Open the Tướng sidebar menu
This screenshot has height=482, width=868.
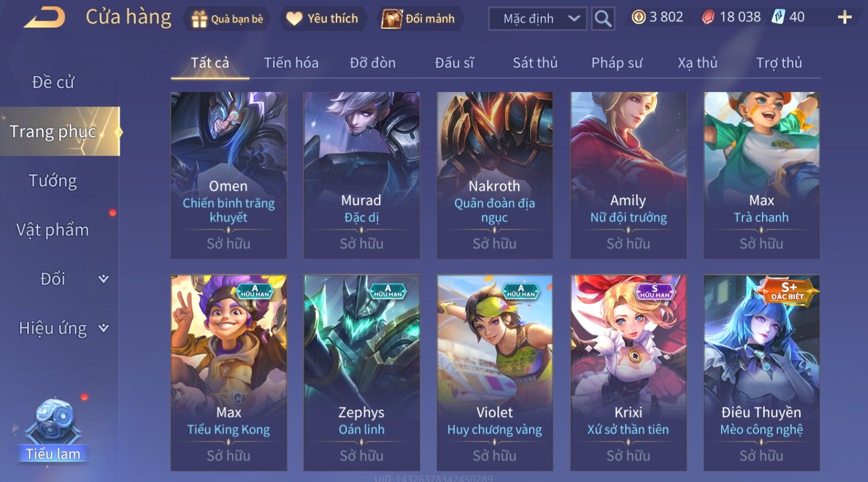coord(53,181)
